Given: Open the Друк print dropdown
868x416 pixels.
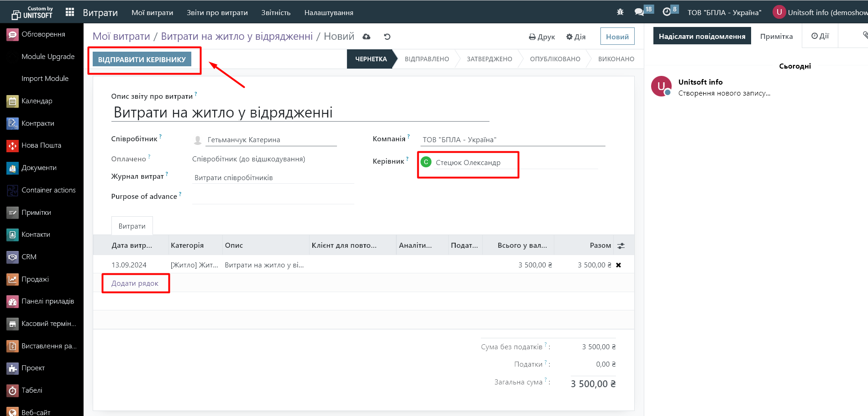Looking at the screenshot, I should click(x=542, y=37).
